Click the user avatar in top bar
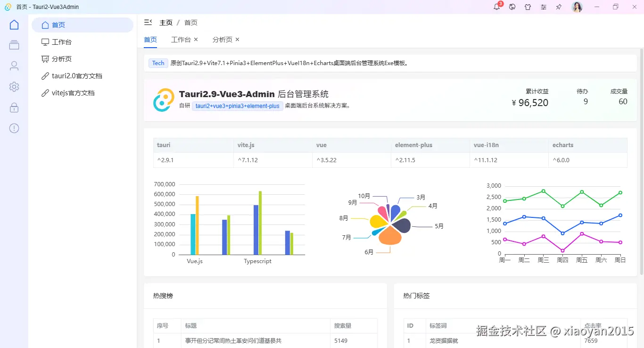644x348 pixels. 577,7
